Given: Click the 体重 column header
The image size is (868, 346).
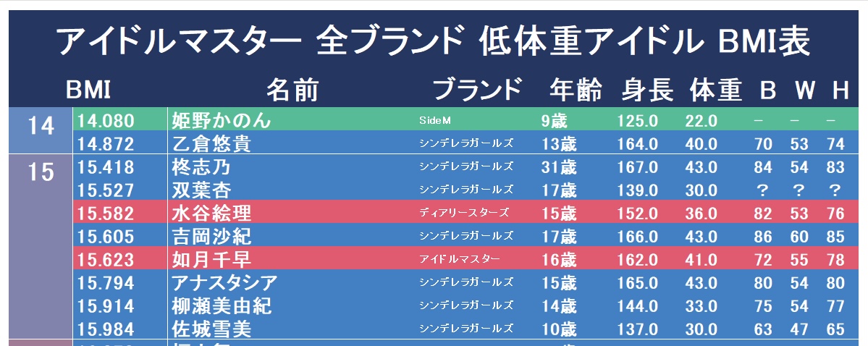Looking at the screenshot, I should 716,90.
